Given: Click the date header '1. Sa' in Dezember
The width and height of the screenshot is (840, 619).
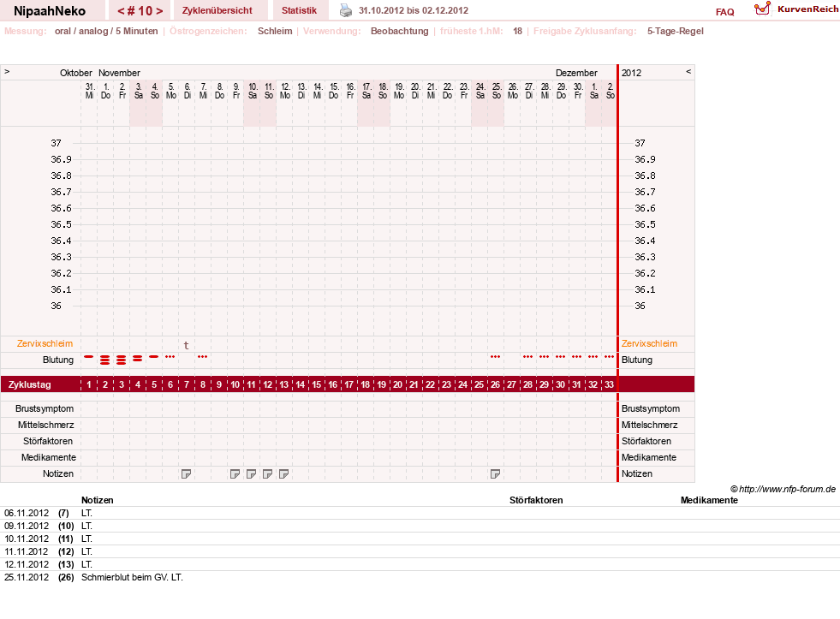Looking at the screenshot, I should pyautogui.click(x=594, y=91).
